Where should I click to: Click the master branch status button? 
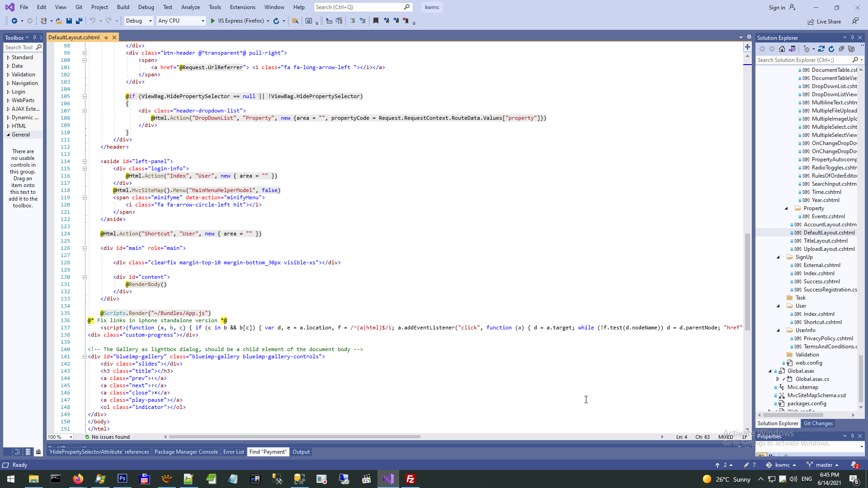pos(824,465)
